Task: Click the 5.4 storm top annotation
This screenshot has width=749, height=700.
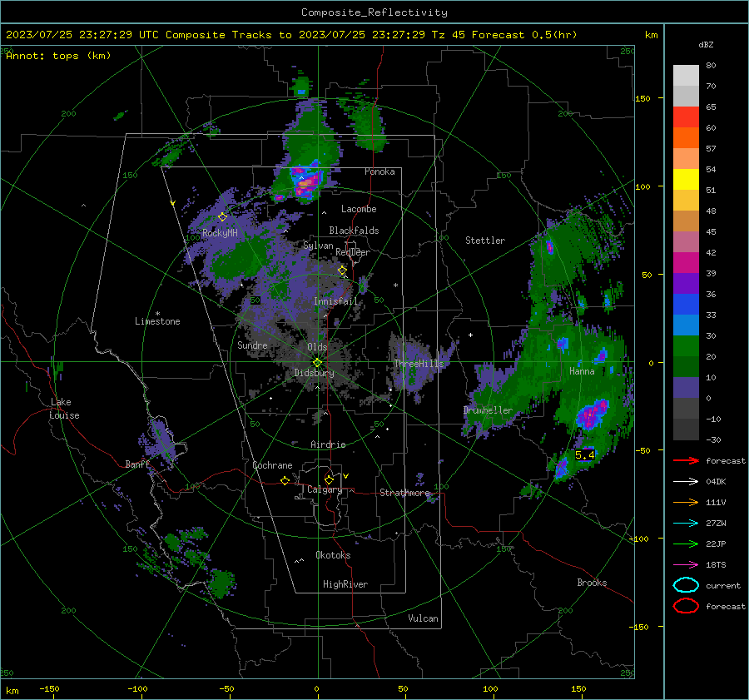Action: coord(585,455)
